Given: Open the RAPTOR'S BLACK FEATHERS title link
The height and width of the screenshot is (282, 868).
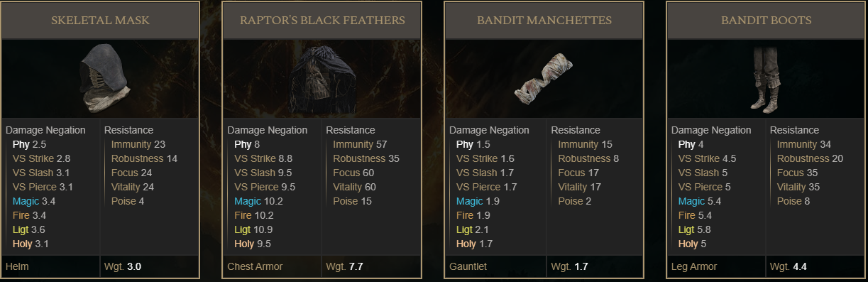Looking at the screenshot, I should (x=322, y=20).
